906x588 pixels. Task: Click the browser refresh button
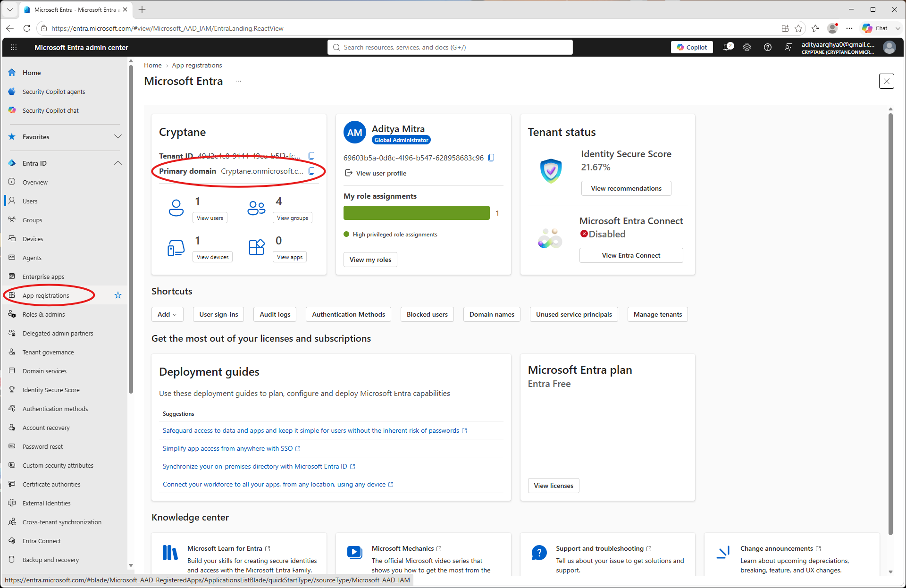27,28
